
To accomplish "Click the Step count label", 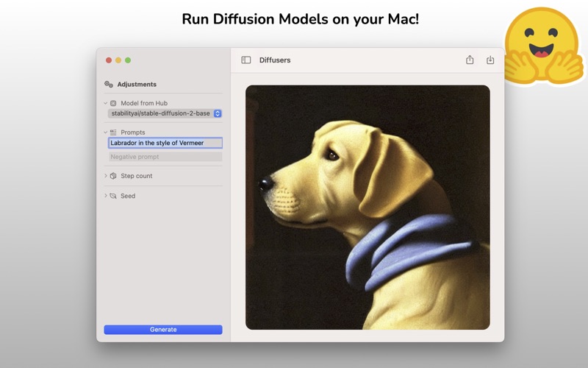I will 137,176.
